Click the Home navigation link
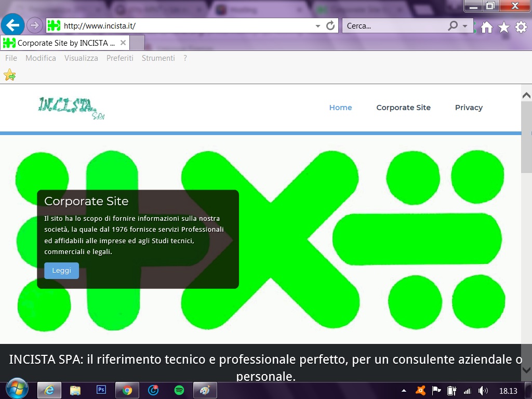 pos(340,108)
